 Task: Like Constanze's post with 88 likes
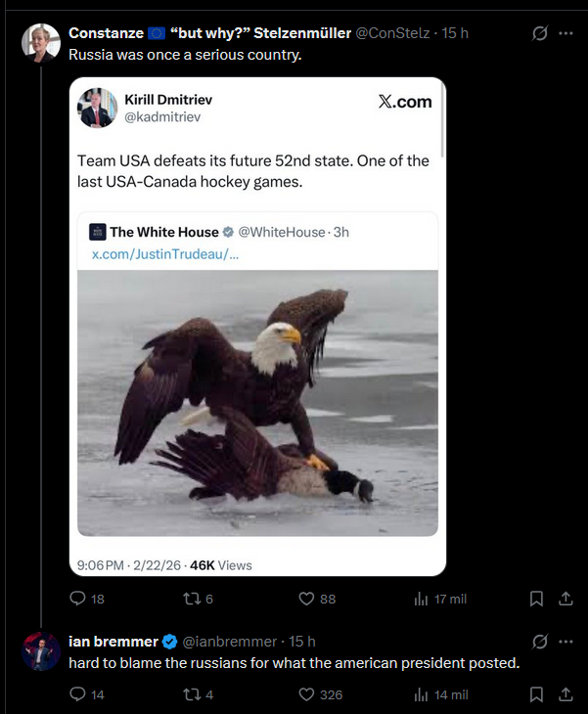[304, 599]
